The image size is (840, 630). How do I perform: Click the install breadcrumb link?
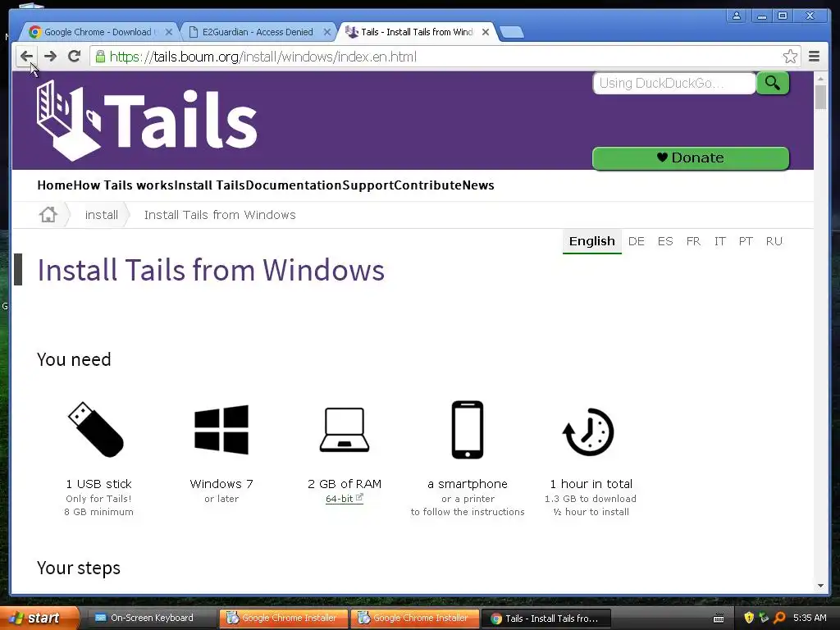point(101,215)
